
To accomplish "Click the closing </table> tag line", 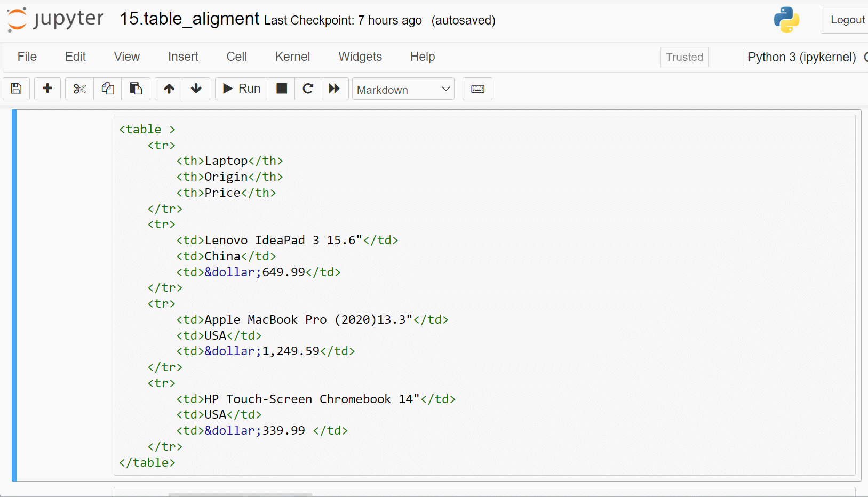I will (147, 462).
